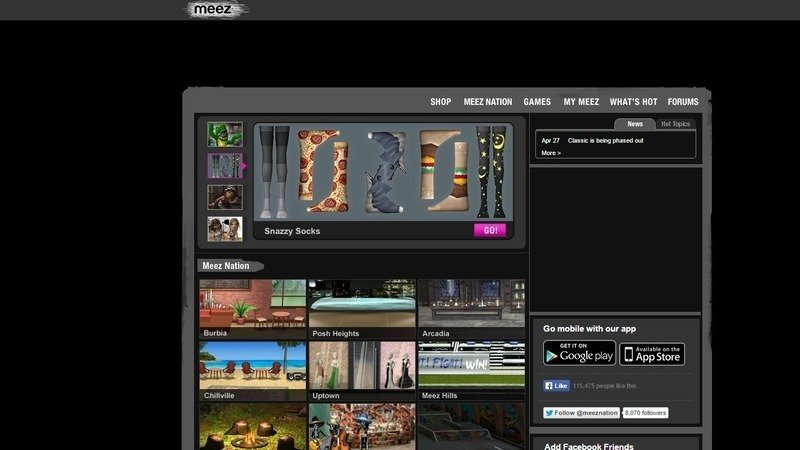Go to the GAMES section
800x450 pixels.
(x=537, y=102)
